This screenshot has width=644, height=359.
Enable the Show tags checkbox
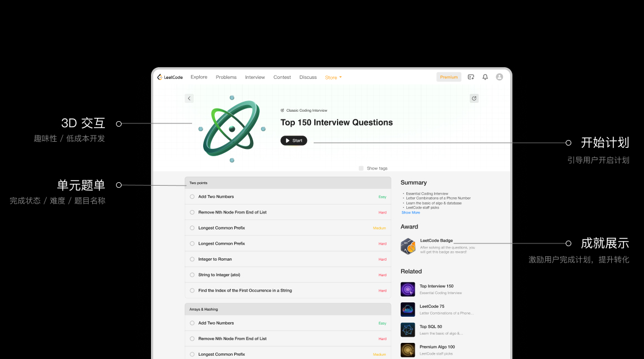pyautogui.click(x=361, y=168)
